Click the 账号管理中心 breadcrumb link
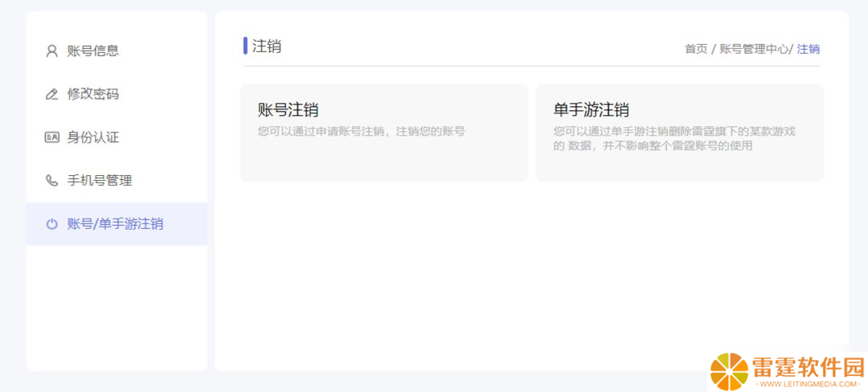Image resolution: width=868 pixels, height=392 pixels. coord(753,49)
